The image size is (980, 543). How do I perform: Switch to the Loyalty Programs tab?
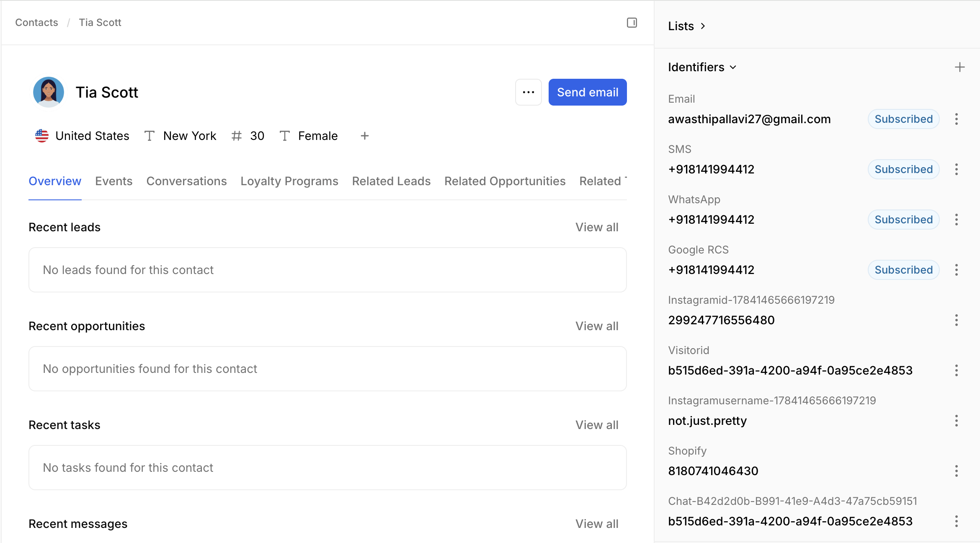click(289, 181)
